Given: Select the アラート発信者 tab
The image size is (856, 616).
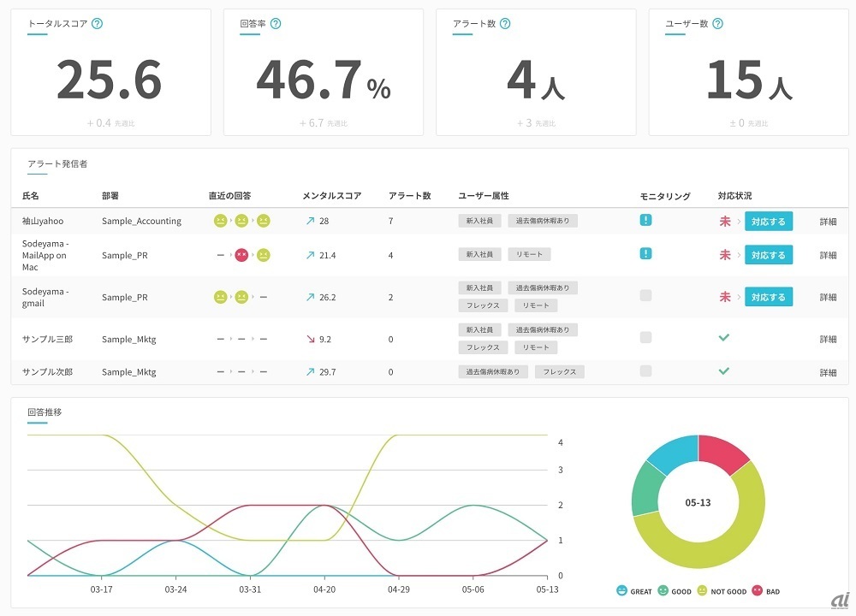Looking at the screenshot, I should pos(57,163).
